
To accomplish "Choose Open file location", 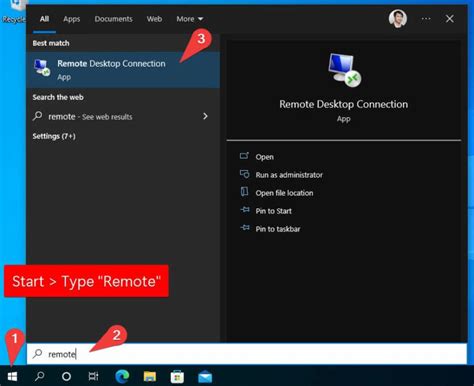I will (x=284, y=193).
